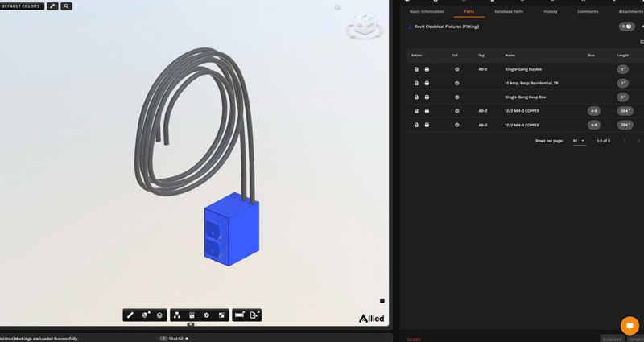
Task: Click the expand arrows fullscreen icon
Action: 52,6
